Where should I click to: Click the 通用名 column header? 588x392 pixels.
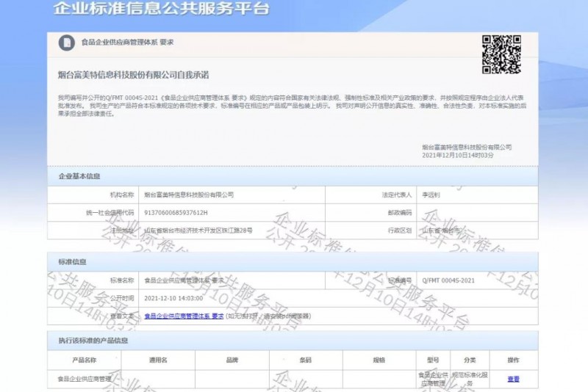point(158,360)
